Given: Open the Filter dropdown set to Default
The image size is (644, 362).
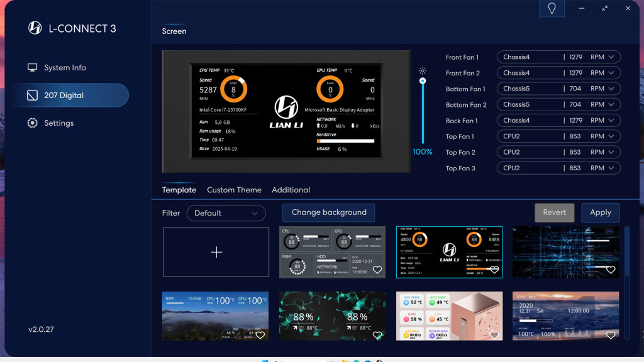Looking at the screenshot, I should [226, 213].
